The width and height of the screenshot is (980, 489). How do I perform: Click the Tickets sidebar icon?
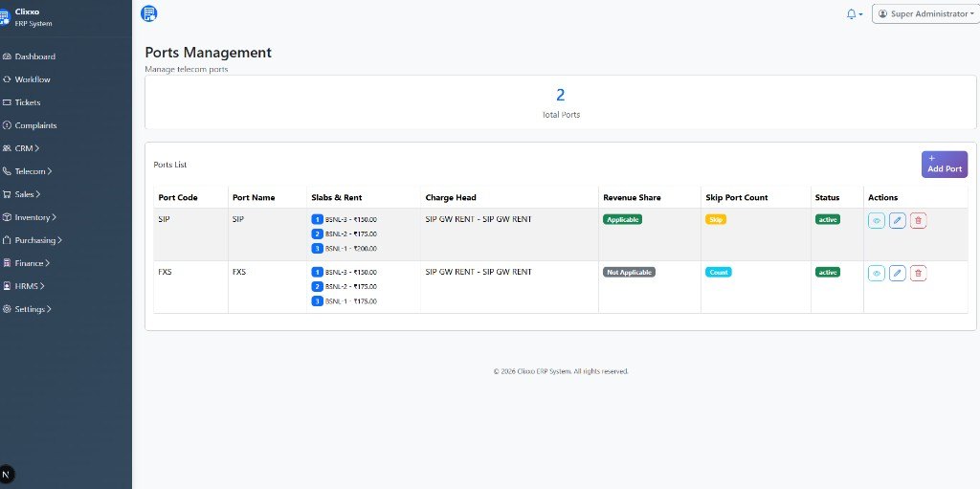[7, 102]
